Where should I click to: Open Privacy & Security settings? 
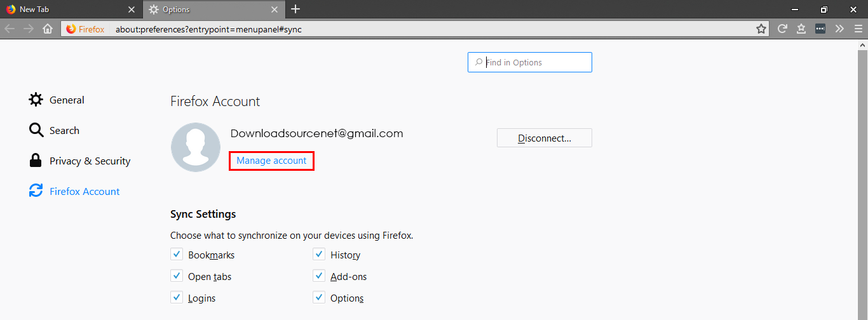[x=79, y=161]
